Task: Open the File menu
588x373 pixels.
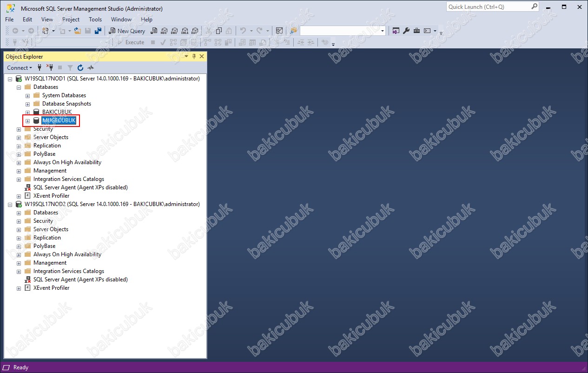Action: [x=9, y=20]
